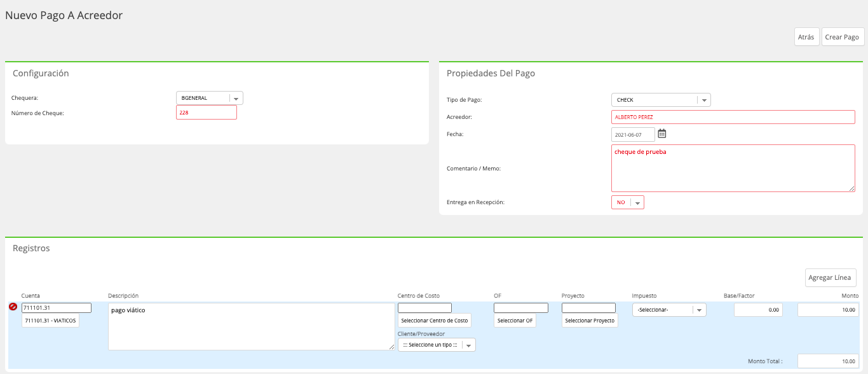Expand the Tipo de Pago CHECK dropdown

[661, 100]
